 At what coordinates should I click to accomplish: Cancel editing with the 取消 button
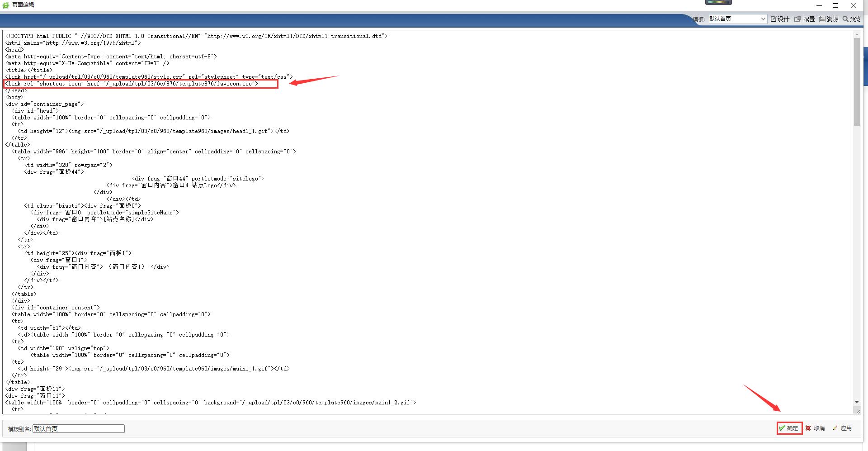815,428
